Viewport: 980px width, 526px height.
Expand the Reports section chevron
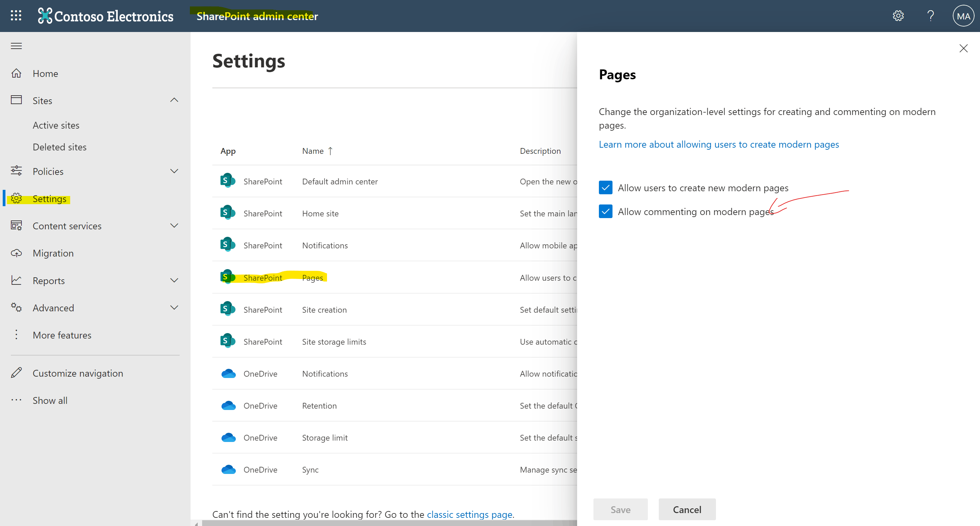click(174, 280)
